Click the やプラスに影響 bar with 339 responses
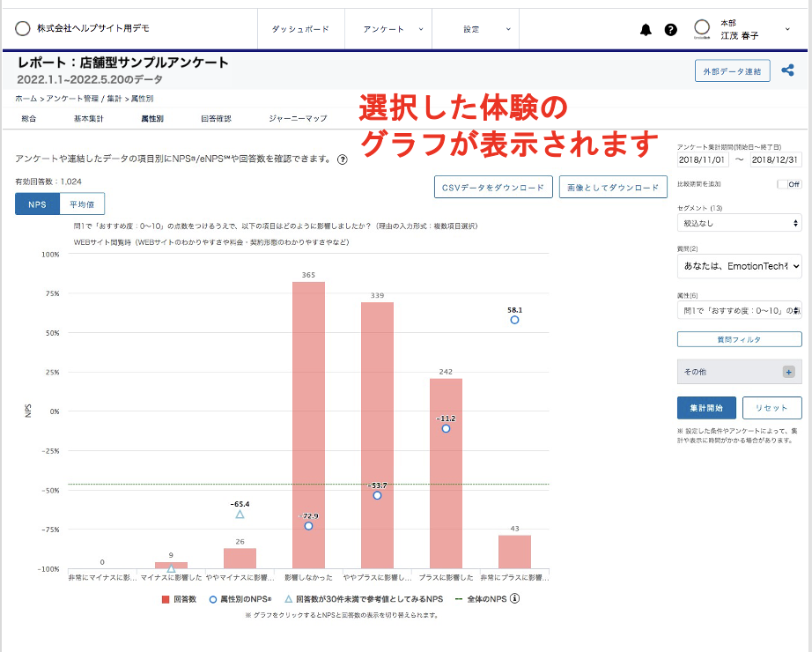Viewport: 812px width, 652px height. (378, 435)
